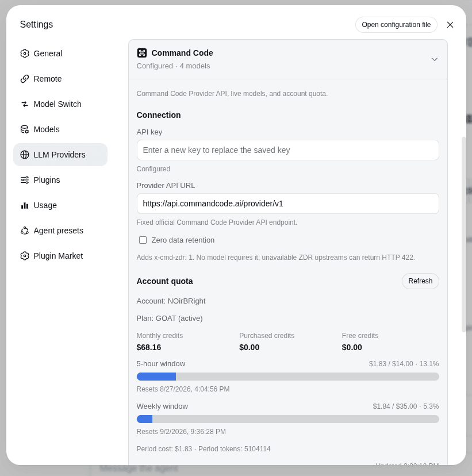Click the Command Code provider title
This screenshot has height=476, width=472.
[182, 53]
